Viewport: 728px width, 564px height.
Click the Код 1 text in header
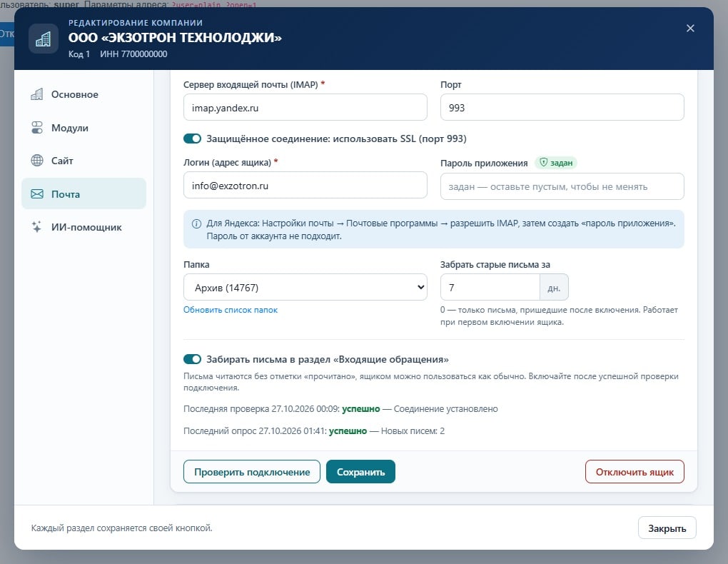point(79,54)
